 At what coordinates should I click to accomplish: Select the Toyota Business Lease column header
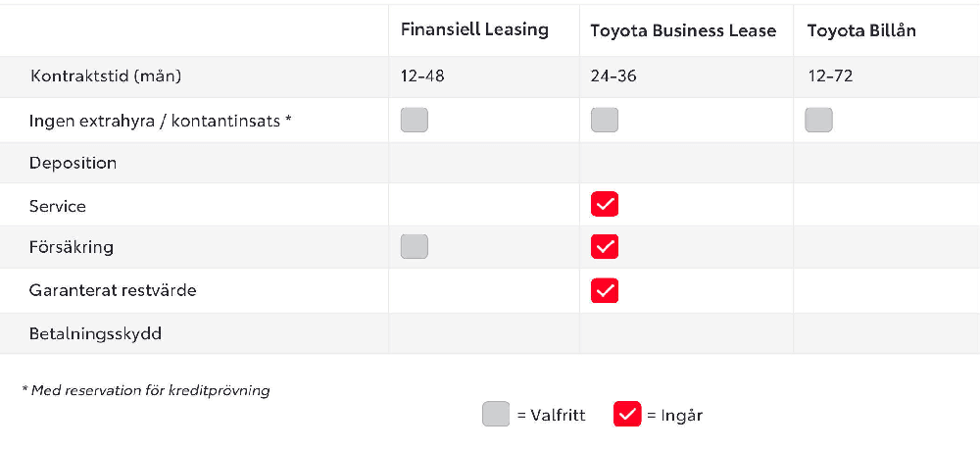[x=683, y=30]
